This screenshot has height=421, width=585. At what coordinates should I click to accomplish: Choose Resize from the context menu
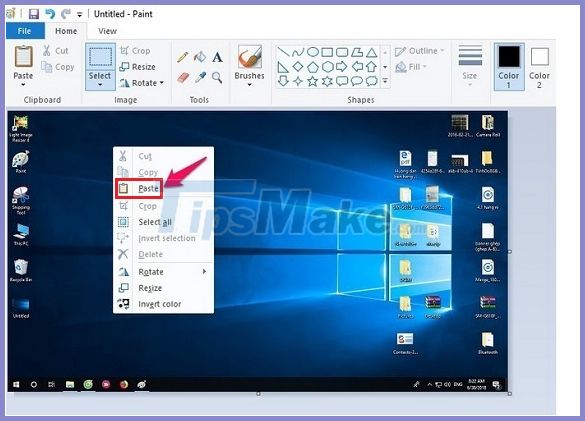(x=164, y=288)
